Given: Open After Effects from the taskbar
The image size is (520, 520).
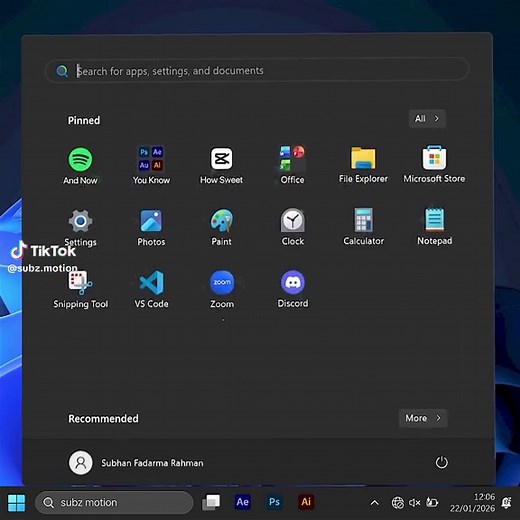Looking at the screenshot, I should click(242, 502).
